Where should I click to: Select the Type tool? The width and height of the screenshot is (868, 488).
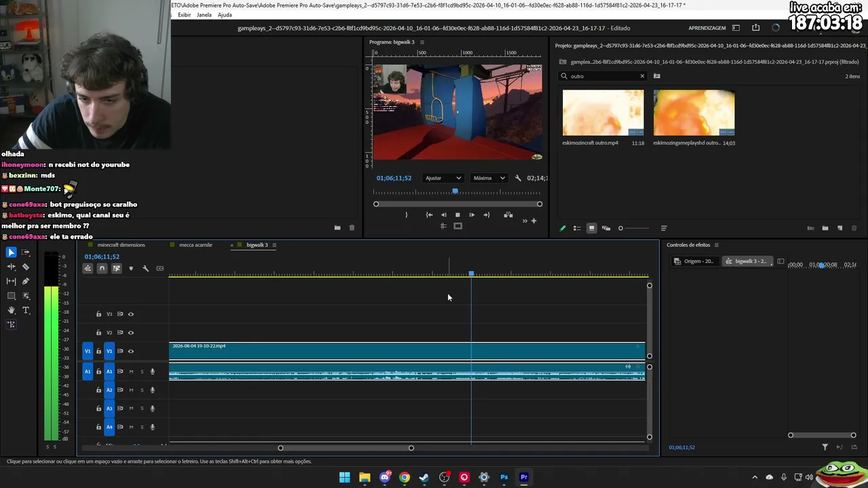coord(26,310)
